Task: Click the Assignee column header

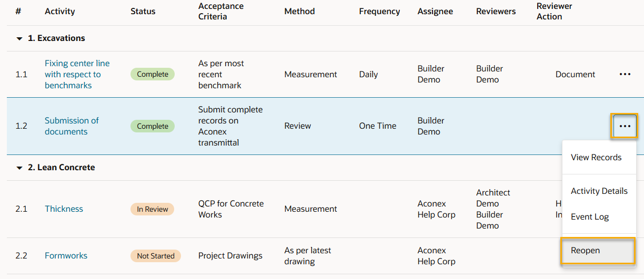Action: [435, 11]
